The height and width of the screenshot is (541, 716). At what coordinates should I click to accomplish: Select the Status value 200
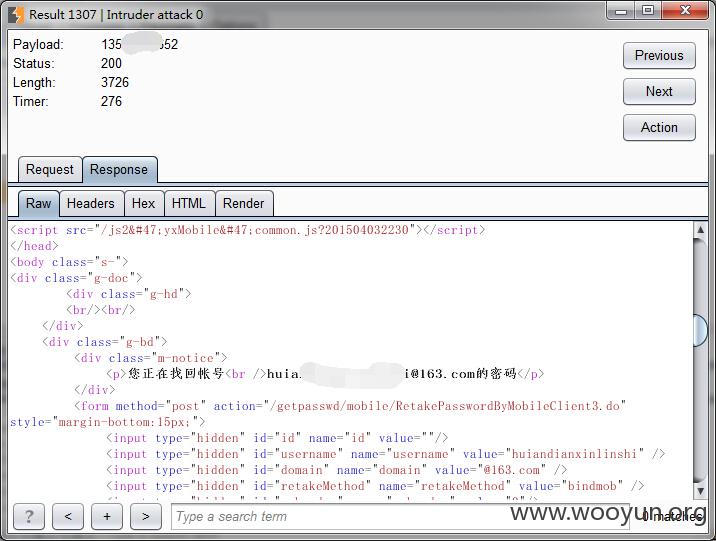point(111,63)
